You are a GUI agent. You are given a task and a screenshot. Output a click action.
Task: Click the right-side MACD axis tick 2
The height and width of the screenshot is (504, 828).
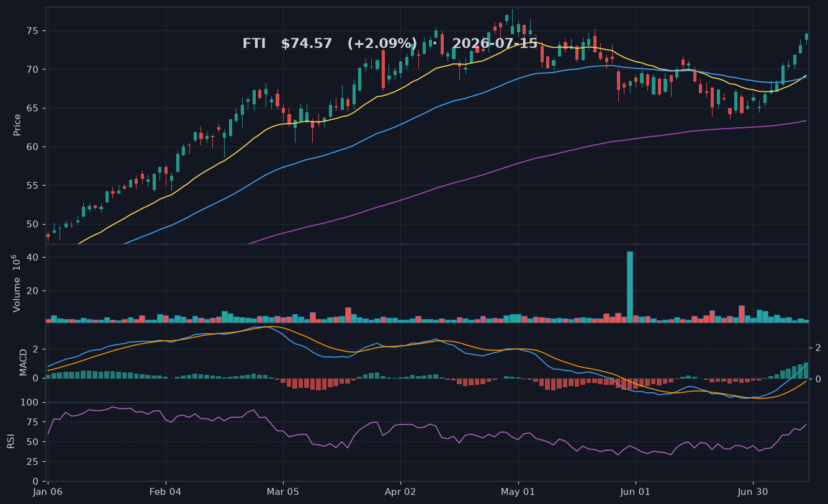point(818,348)
